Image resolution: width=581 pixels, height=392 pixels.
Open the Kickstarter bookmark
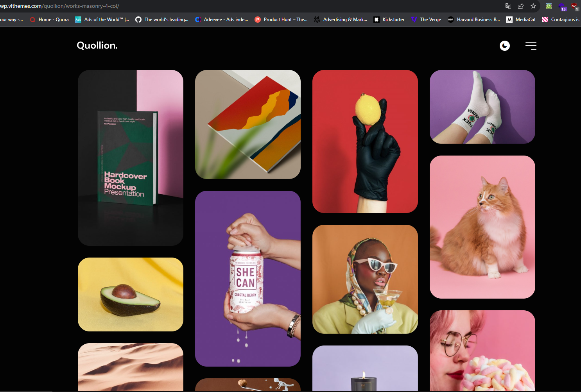pyautogui.click(x=389, y=20)
